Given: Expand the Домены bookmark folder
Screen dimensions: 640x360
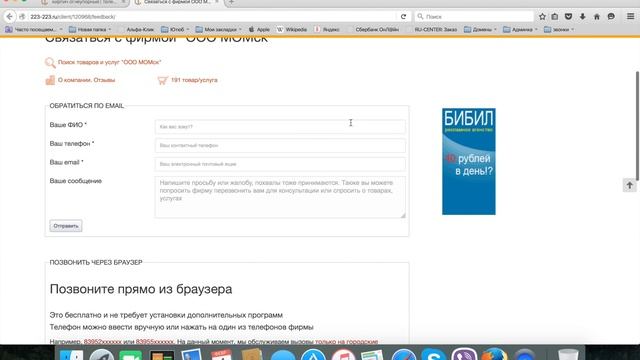Looking at the screenshot, I should tap(480, 29).
